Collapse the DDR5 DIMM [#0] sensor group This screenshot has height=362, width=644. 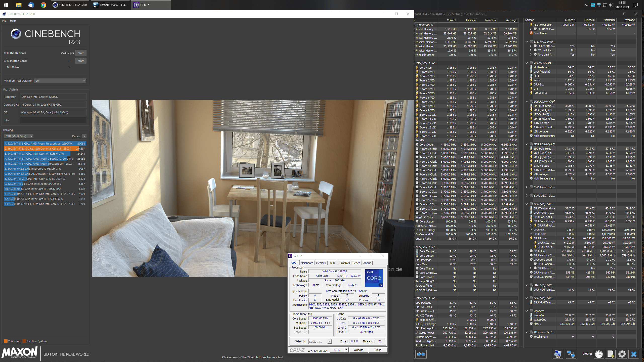click(x=527, y=102)
